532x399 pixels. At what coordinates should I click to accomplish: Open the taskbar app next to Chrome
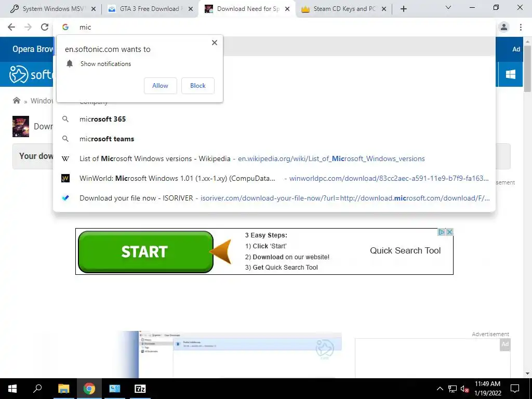tap(115, 389)
